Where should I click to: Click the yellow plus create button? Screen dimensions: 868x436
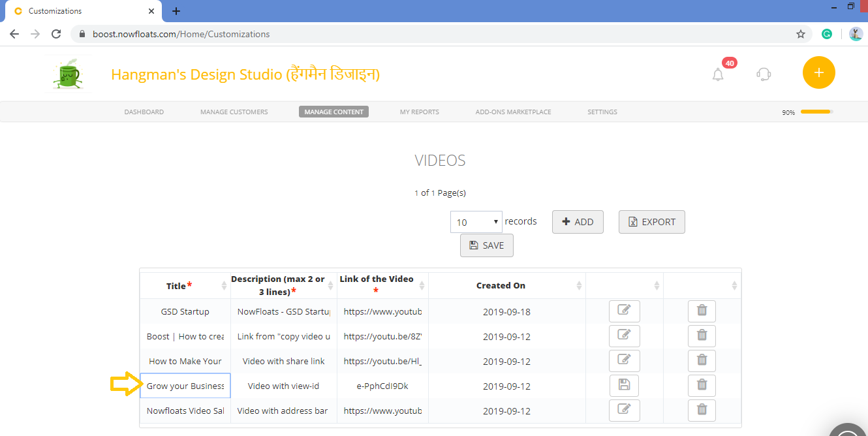(x=819, y=72)
